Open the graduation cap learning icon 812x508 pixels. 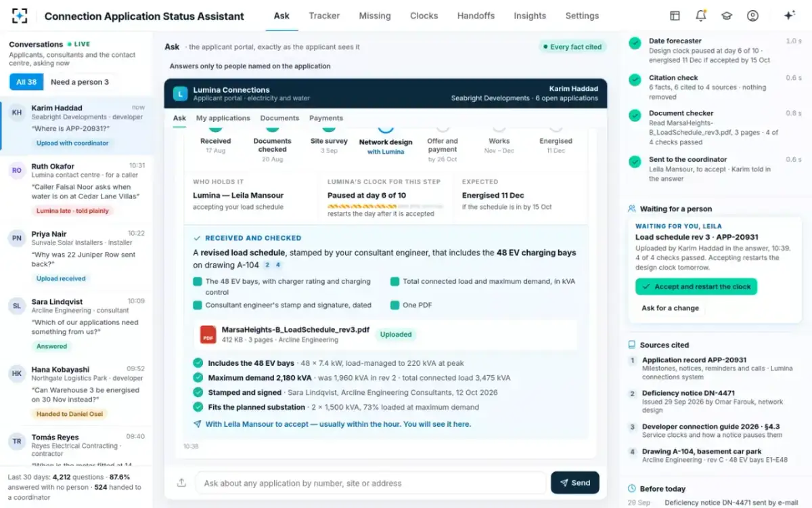coord(726,16)
